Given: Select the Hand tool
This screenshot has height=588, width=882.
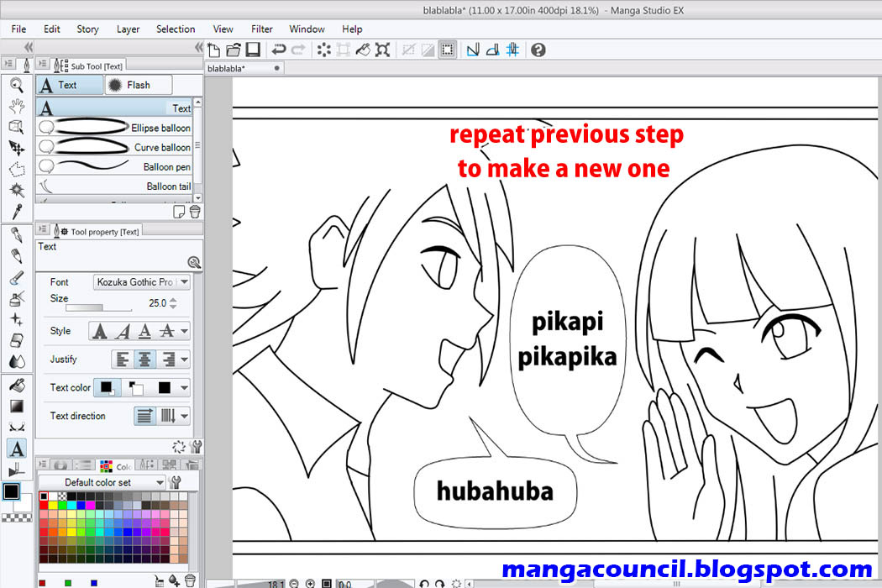Looking at the screenshot, I should pyautogui.click(x=17, y=105).
